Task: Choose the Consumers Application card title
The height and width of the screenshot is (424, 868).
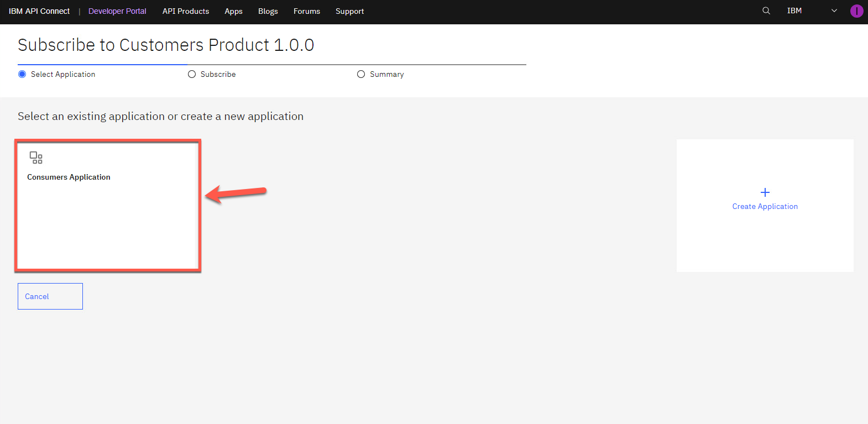Action: pos(69,177)
